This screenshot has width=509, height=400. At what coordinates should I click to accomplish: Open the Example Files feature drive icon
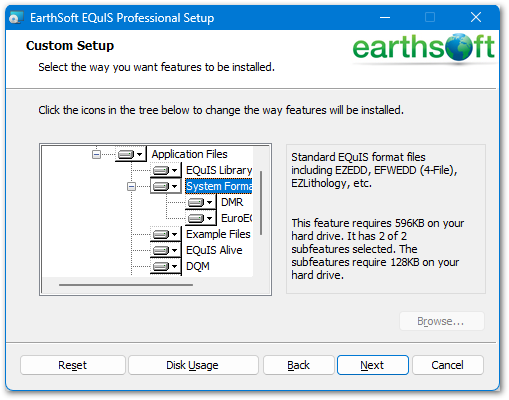pos(165,234)
